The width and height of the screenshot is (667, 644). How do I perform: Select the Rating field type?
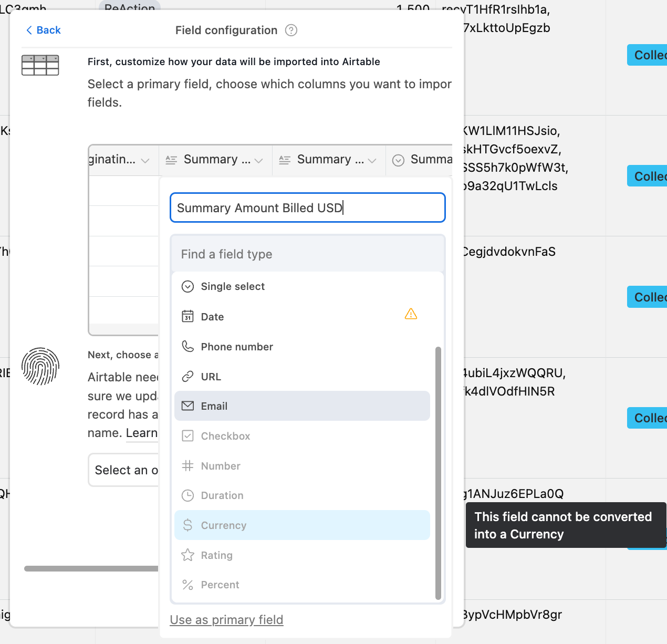click(302, 555)
